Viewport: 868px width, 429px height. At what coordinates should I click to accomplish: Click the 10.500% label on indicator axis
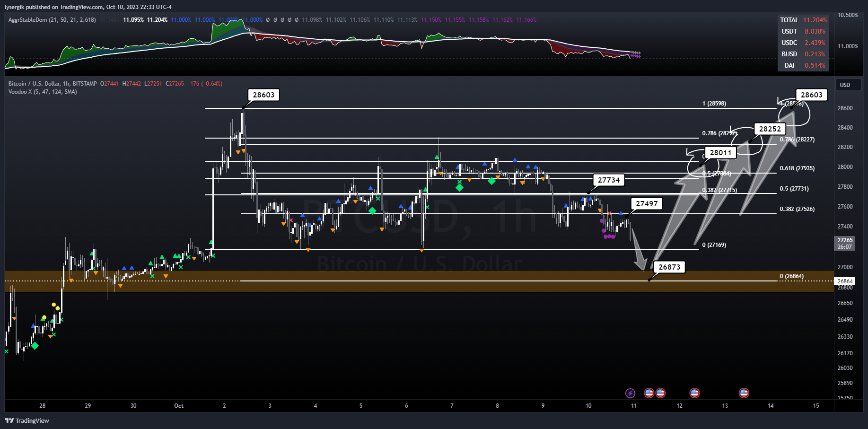pyautogui.click(x=848, y=15)
